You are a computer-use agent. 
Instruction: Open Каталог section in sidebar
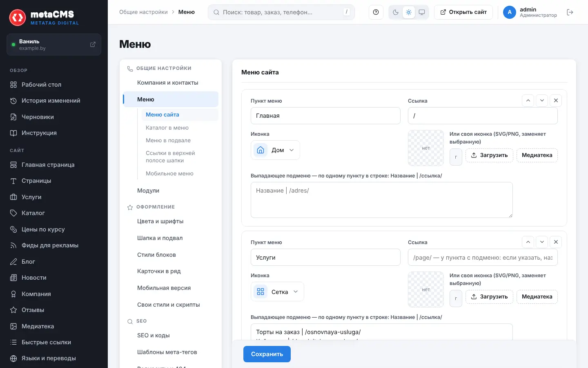54,213
